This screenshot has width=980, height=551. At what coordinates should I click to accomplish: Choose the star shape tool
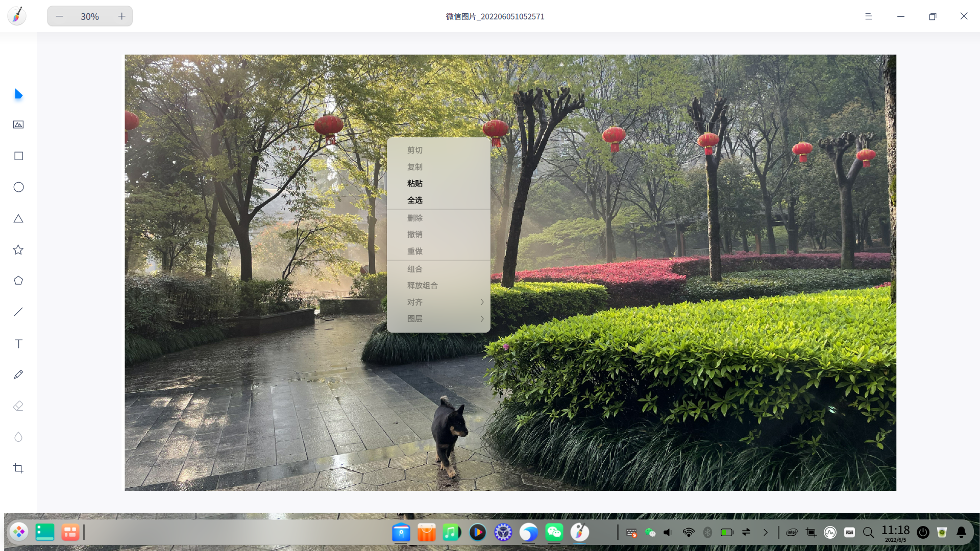[18, 249]
